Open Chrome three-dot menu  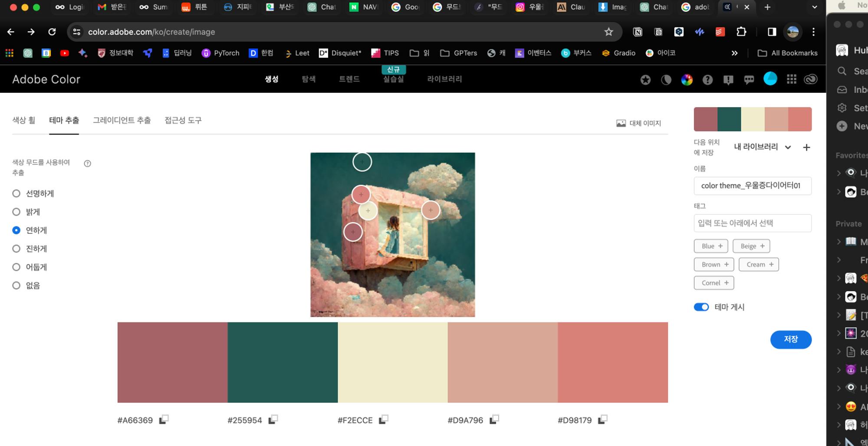tap(813, 32)
